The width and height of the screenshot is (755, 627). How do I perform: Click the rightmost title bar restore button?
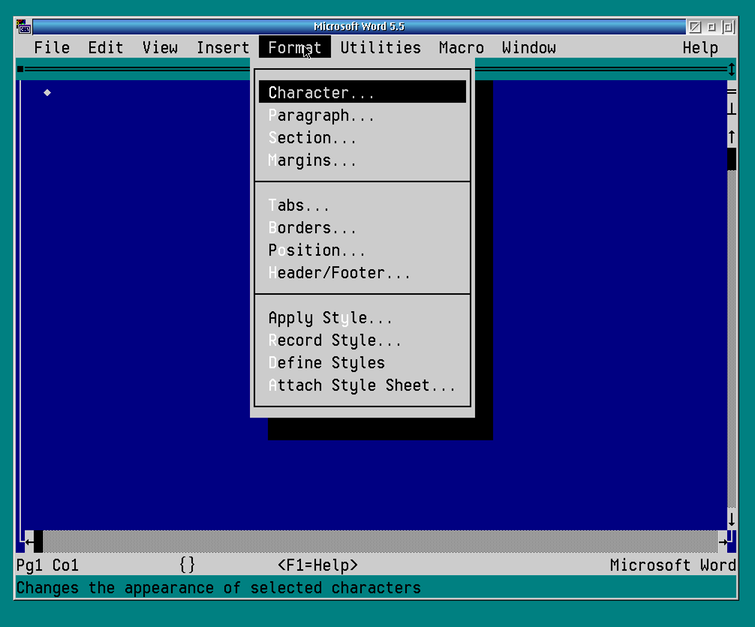[729, 27]
